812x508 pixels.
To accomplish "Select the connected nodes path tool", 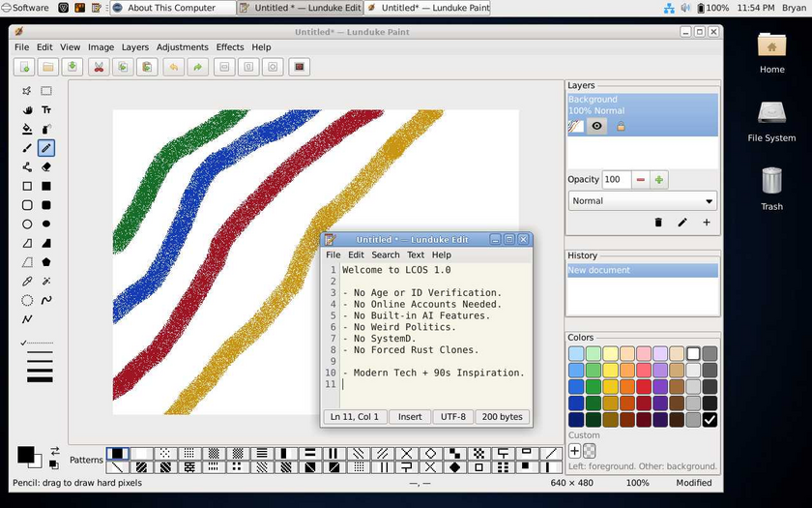I will click(27, 166).
